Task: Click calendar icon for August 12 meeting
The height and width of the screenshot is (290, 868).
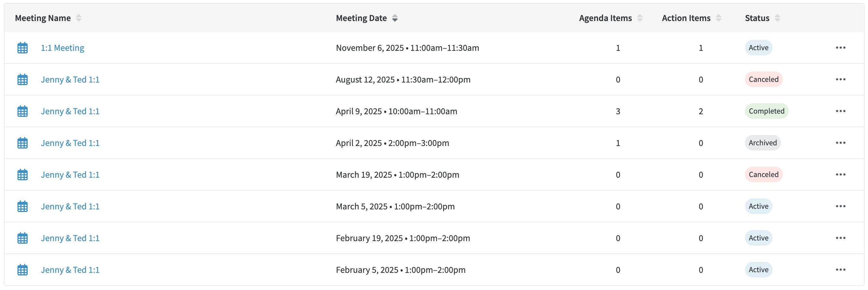Action: click(23, 80)
